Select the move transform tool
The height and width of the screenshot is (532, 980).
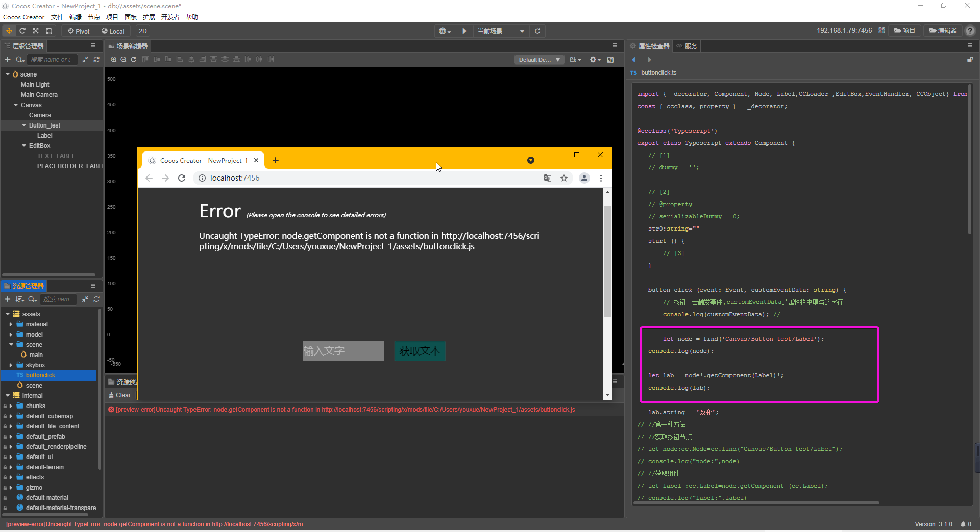[x=9, y=31]
